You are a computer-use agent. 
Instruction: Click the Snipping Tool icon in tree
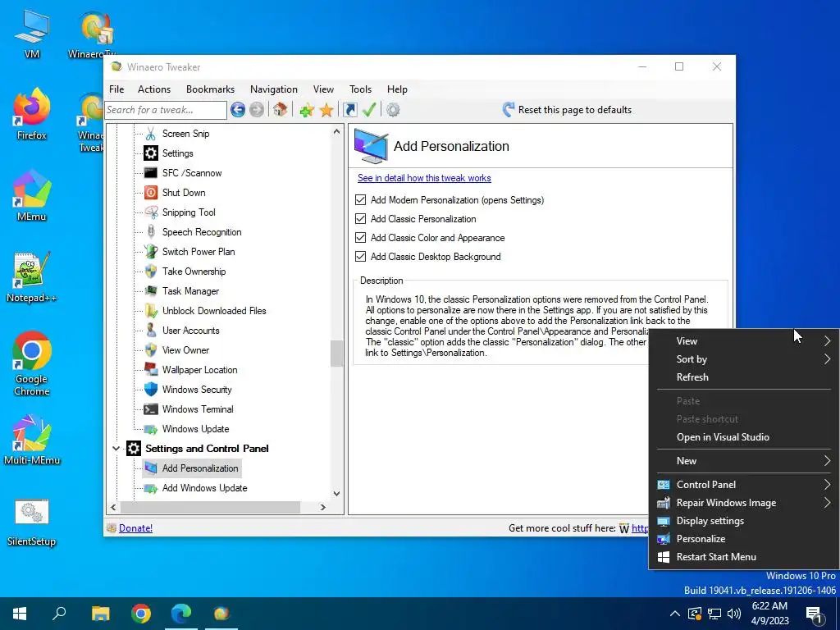pos(151,212)
